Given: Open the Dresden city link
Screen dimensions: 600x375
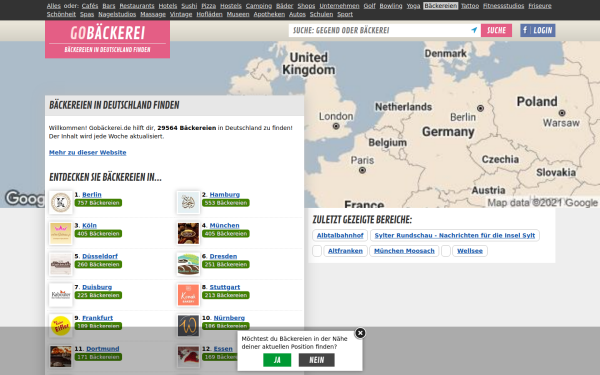Looking at the screenshot, I should coord(223,256).
